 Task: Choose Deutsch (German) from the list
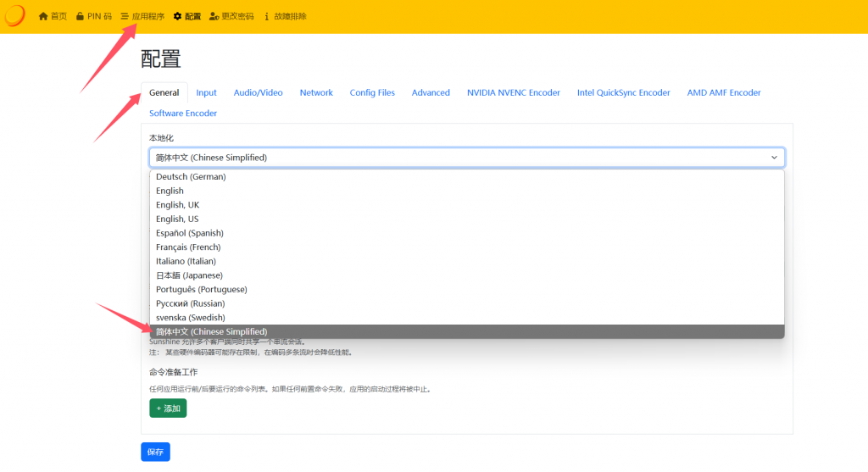point(467,176)
